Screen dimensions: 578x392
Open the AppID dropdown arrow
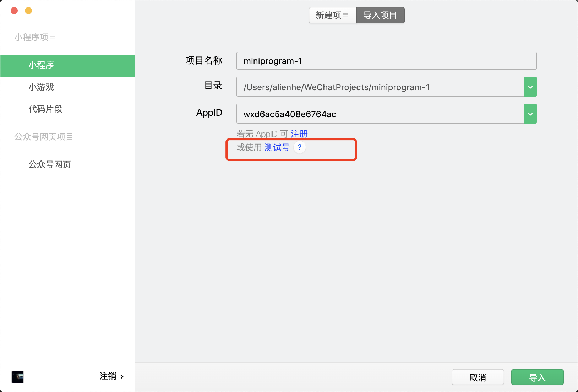pos(530,114)
